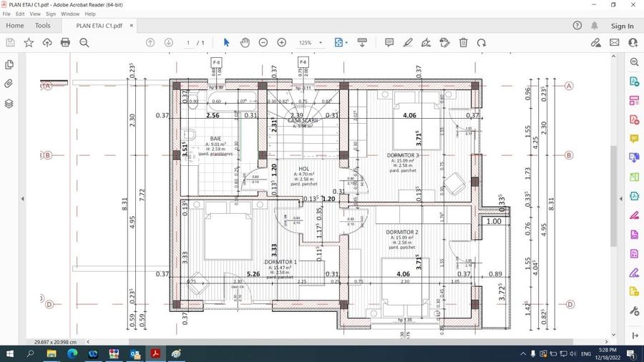This screenshot has height=362, width=644.
Task: Click the Sign In button
Action: pos(622,26)
